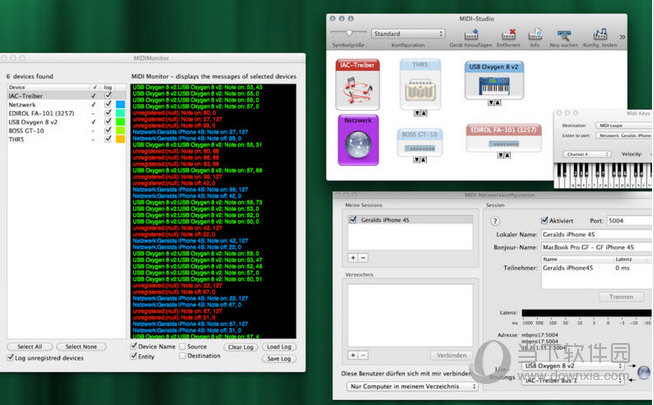Toggle log checkbox for IAC-Treiber
Image resolution: width=654 pixels, height=405 pixels.
click(x=108, y=96)
